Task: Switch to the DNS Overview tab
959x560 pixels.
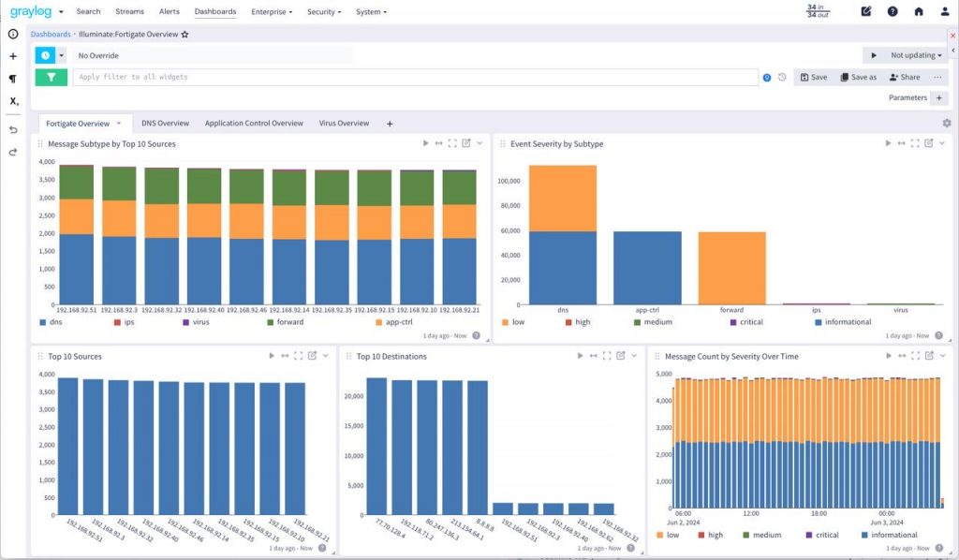Action: tap(165, 123)
